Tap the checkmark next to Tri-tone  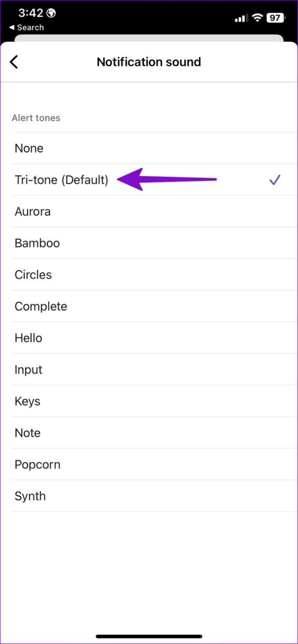coord(274,179)
